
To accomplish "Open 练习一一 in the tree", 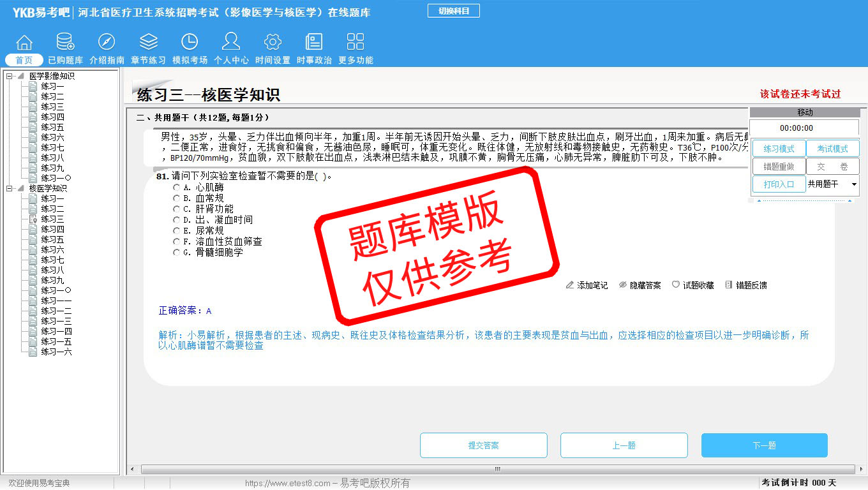I will click(56, 301).
